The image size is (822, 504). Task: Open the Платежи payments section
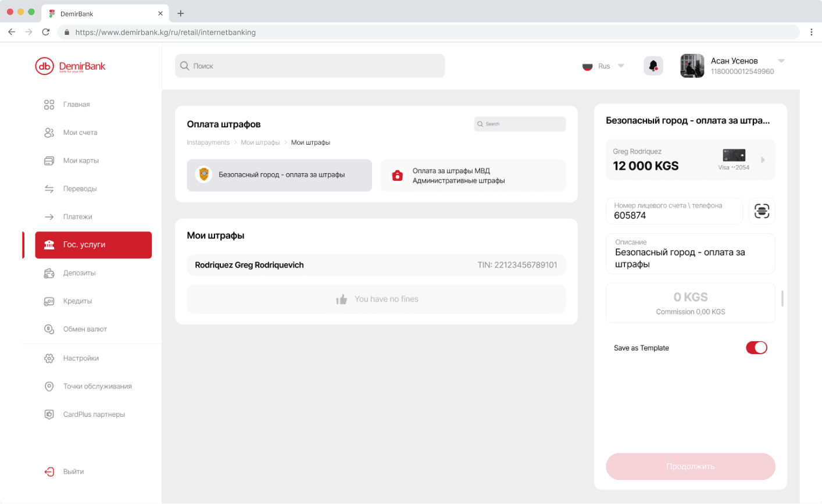(x=78, y=217)
